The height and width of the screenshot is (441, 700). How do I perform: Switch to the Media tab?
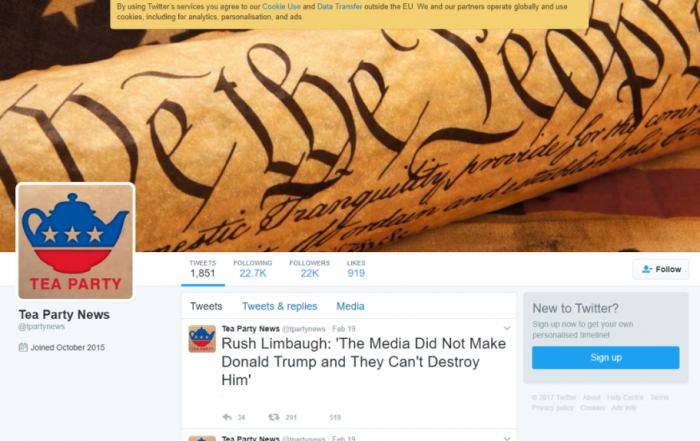(350, 306)
